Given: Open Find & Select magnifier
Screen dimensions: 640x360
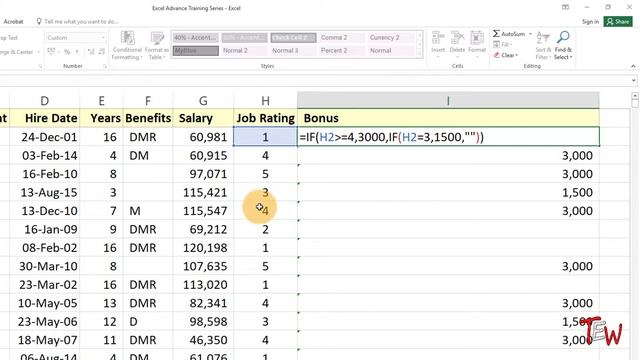Looking at the screenshot, I should point(563,45).
